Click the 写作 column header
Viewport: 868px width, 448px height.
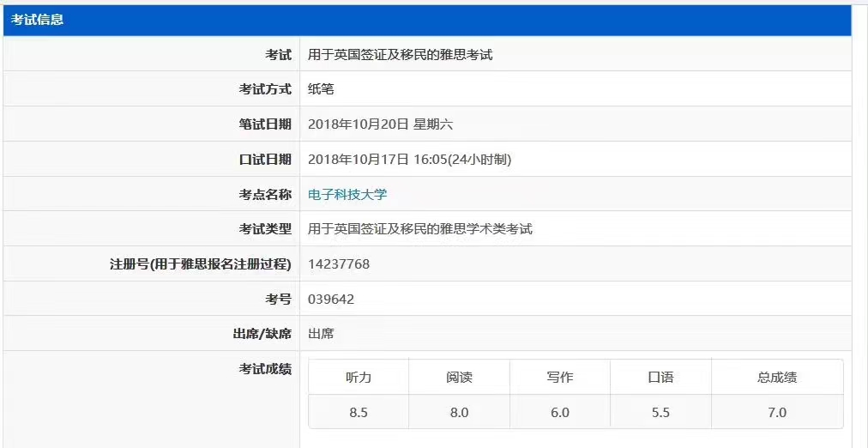pyautogui.click(x=560, y=378)
